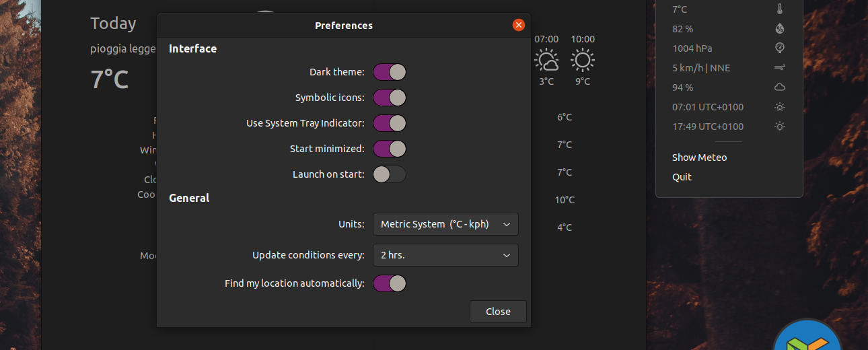Click the partly cloudy icon for 07:00
Viewport: 868px width, 350px height.
546,61
